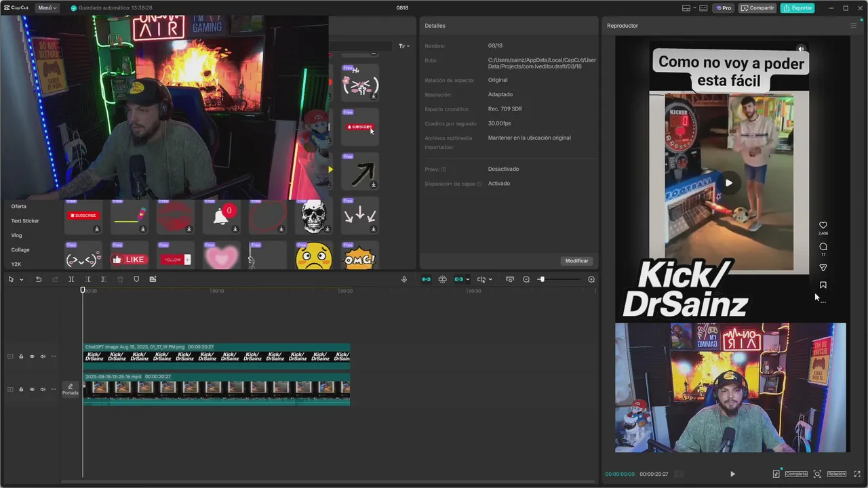
Task: Open the Oferta sticker category
Action: click(x=19, y=206)
